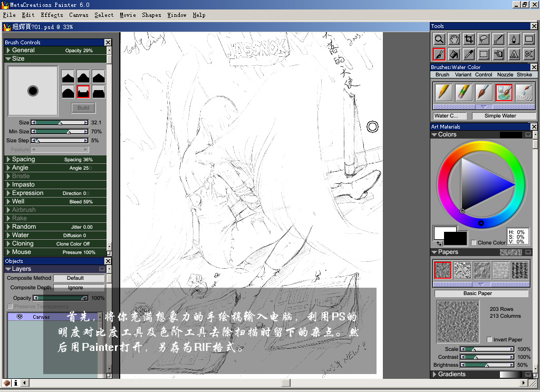Open the File menu
The image size is (540, 392).
[9, 15]
